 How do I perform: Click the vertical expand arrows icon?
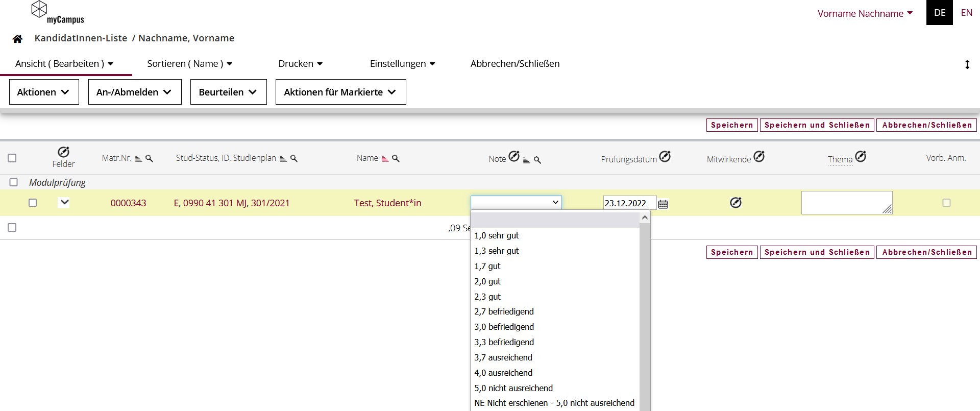coord(967,64)
